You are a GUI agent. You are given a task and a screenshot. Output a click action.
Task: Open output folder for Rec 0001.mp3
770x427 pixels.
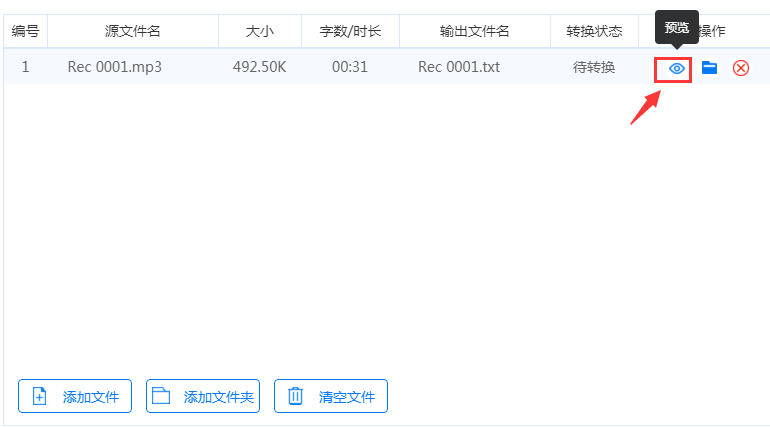coord(709,68)
